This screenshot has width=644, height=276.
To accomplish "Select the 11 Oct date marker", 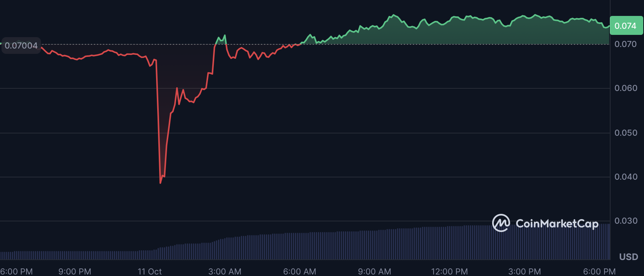I will coord(150,271).
